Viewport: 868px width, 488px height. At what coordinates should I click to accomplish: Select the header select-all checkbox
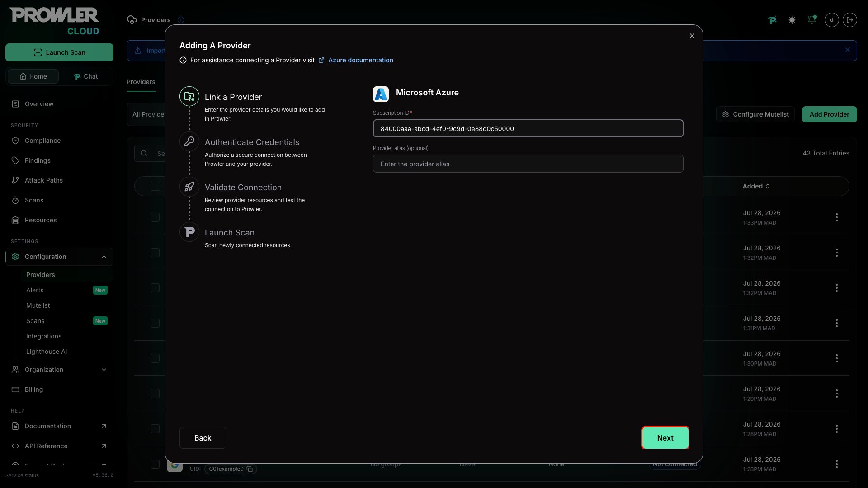[156, 186]
